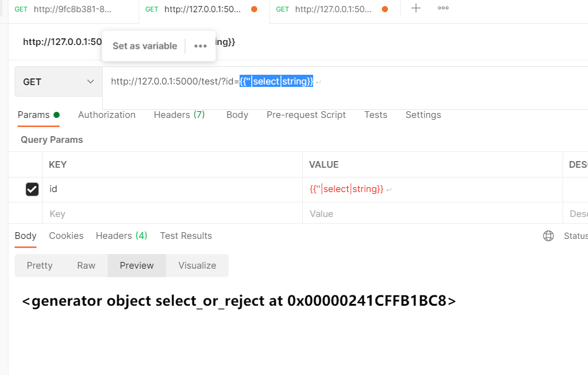Switch to the Cookies response tab
This screenshot has width=588, height=375.
click(x=66, y=236)
